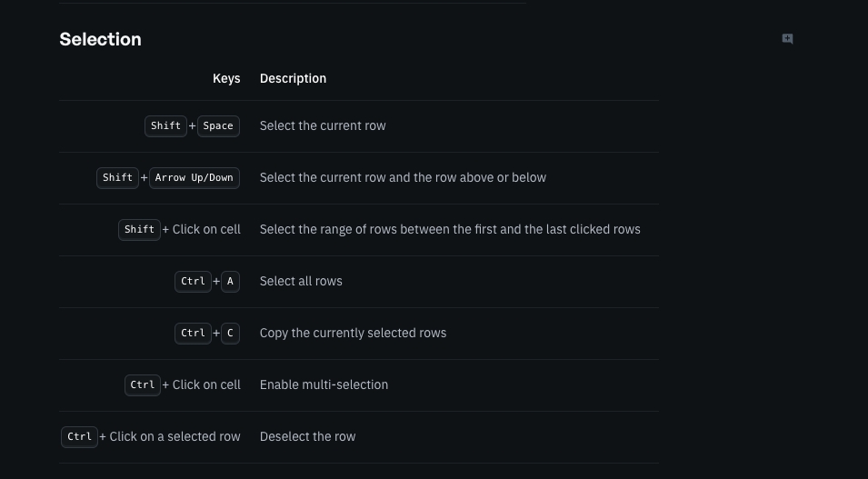Click the Ctrl badge before 'Click on cell'
868x479 pixels.
click(143, 385)
